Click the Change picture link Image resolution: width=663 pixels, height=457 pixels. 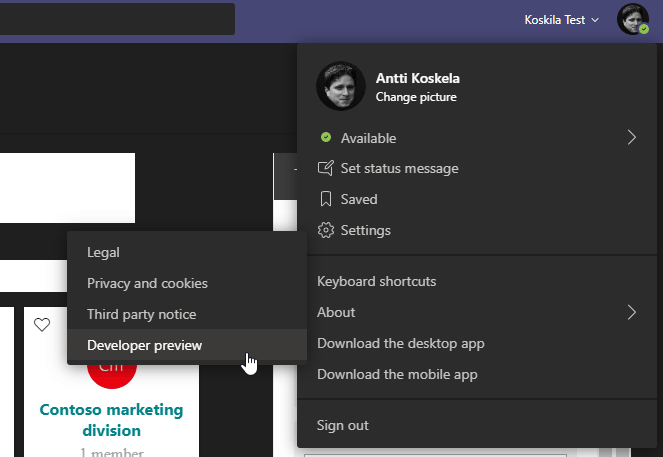(416, 98)
